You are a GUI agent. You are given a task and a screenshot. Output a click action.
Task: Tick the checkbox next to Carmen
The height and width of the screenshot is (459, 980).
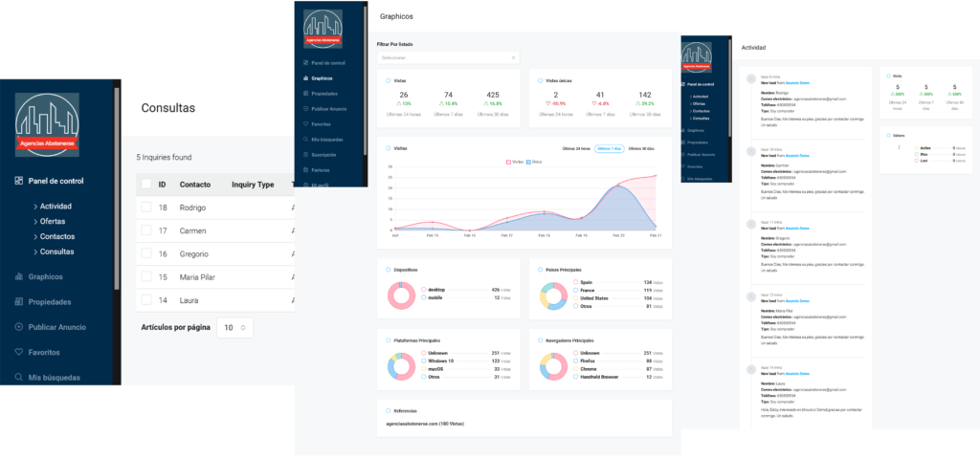pos(146,230)
